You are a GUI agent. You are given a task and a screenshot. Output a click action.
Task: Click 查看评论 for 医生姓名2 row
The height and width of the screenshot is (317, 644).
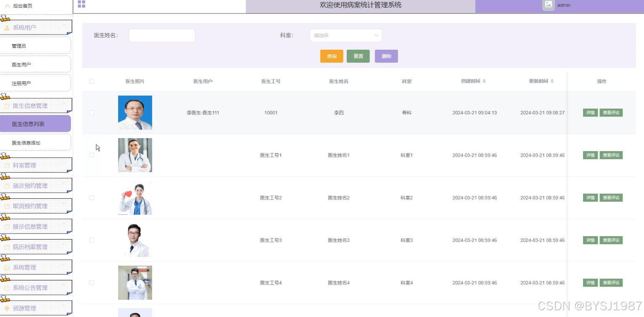[x=611, y=198]
